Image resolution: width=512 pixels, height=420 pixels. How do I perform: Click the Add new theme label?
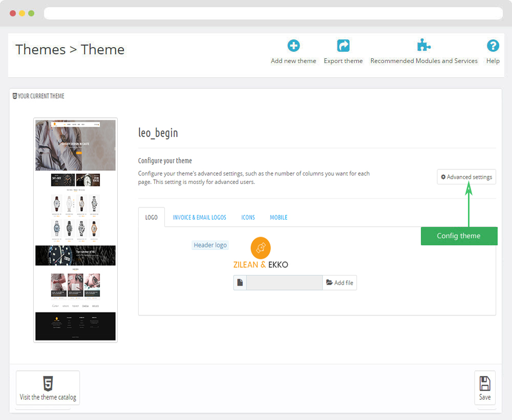point(293,61)
